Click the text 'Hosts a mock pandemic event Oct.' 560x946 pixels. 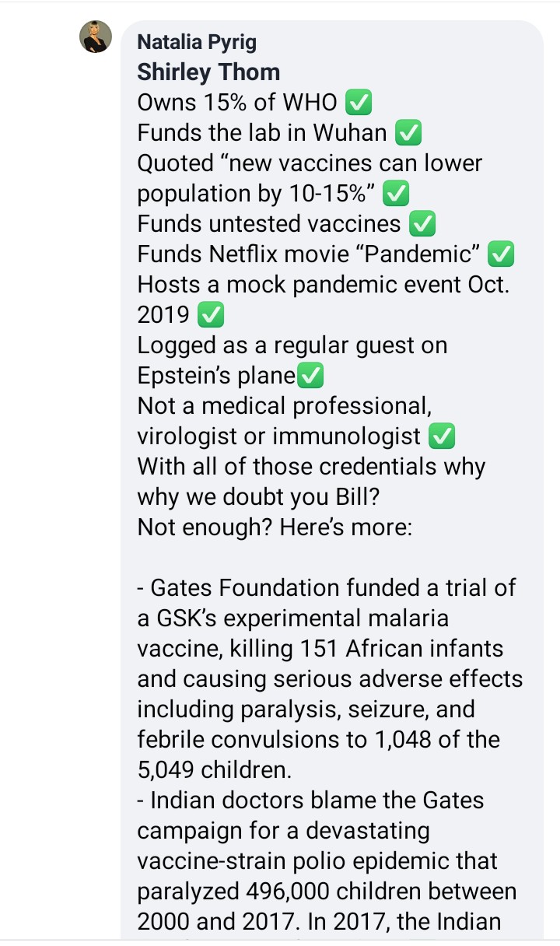(x=323, y=285)
